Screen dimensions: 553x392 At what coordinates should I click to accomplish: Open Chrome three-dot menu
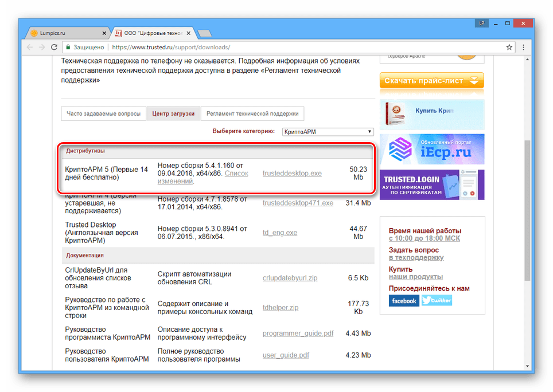(522, 47)
